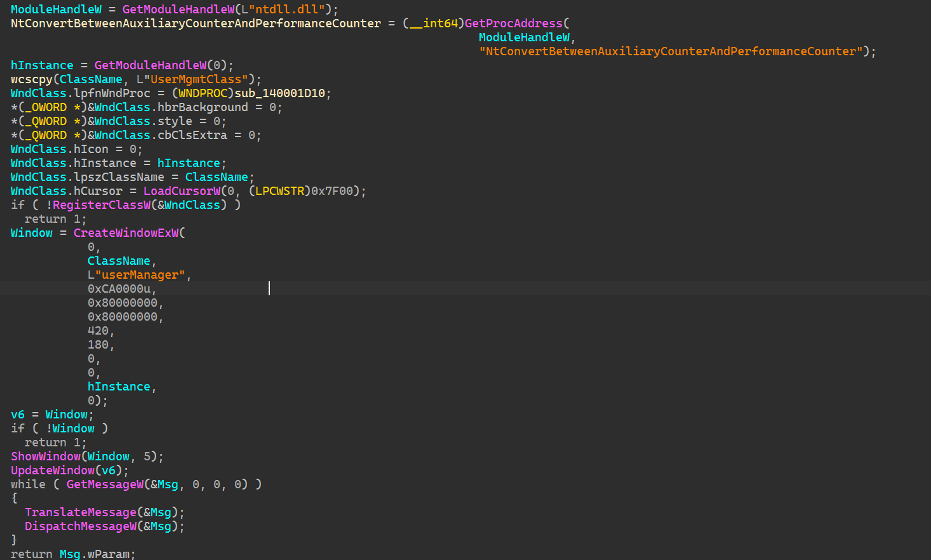Viewport: 931px width, 560px height.
Task: Click the 0xCA0000u style constant
Action: pyautogui.click(x=119, y=289)
